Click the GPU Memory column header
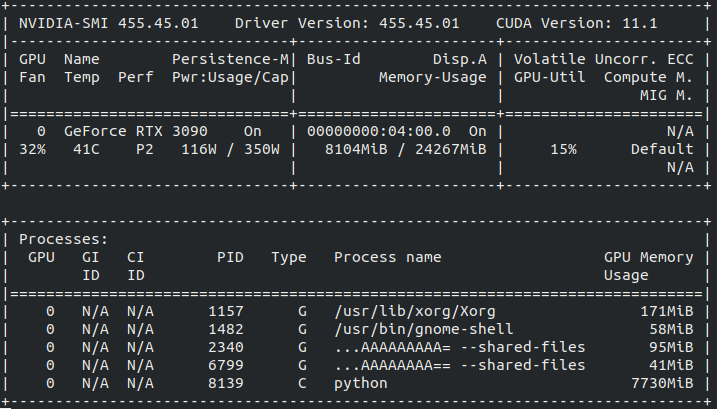717x409 pixels. pyautogui.click(x=648, y=257)
